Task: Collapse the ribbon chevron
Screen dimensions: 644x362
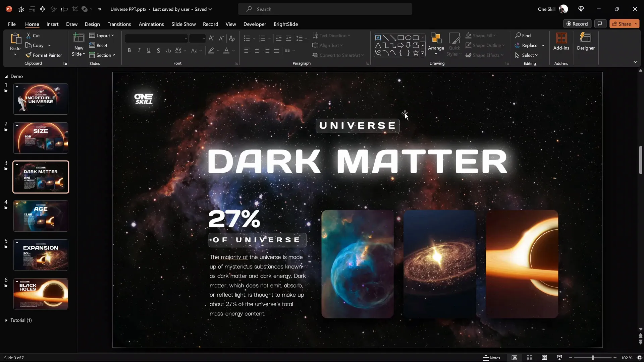Action: 635,62
